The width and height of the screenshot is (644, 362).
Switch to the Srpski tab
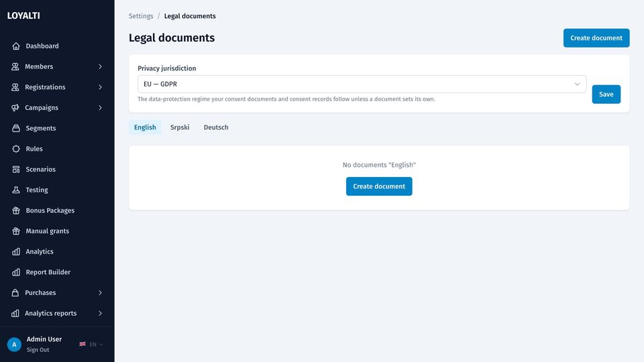click(180, 127)
